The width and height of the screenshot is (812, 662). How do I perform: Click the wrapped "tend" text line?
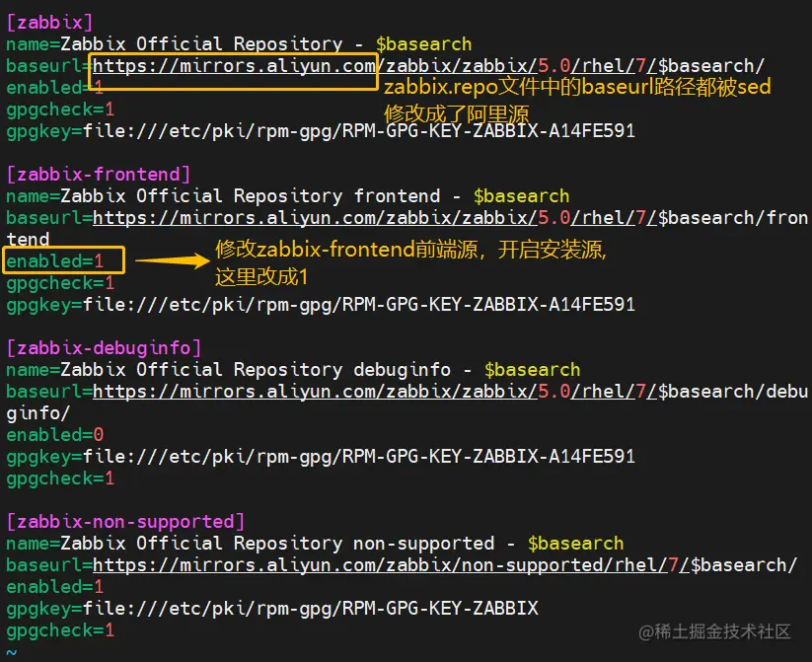coord(28,240)
